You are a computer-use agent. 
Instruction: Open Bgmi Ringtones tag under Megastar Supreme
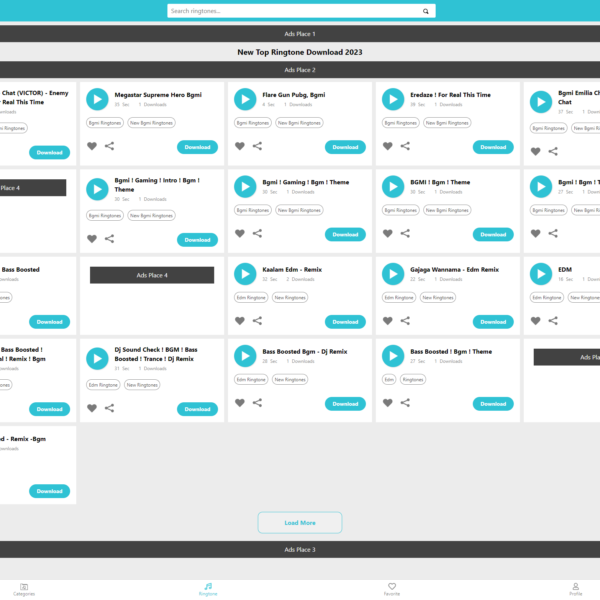tap(105, 123)
